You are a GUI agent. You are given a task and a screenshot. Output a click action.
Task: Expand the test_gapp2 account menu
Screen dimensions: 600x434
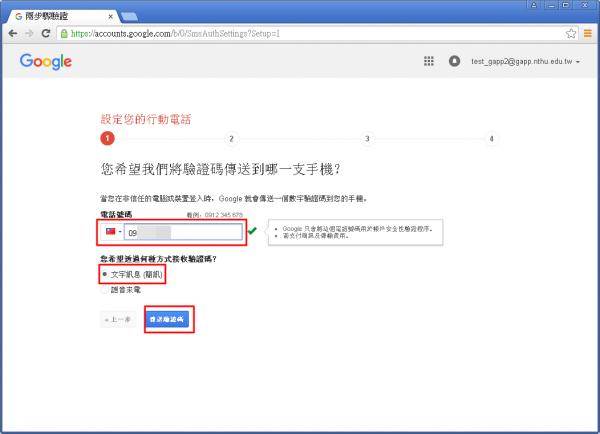point(526,61)
